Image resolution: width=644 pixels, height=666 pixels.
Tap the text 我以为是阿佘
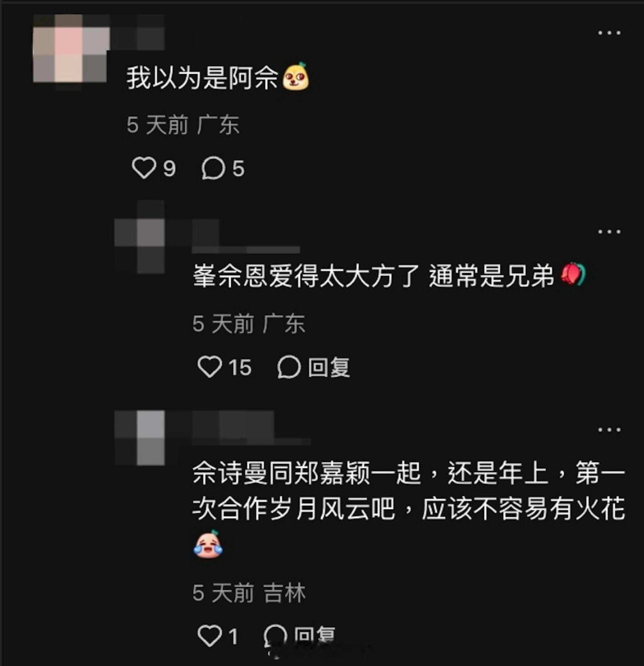(x=203, y=78)
